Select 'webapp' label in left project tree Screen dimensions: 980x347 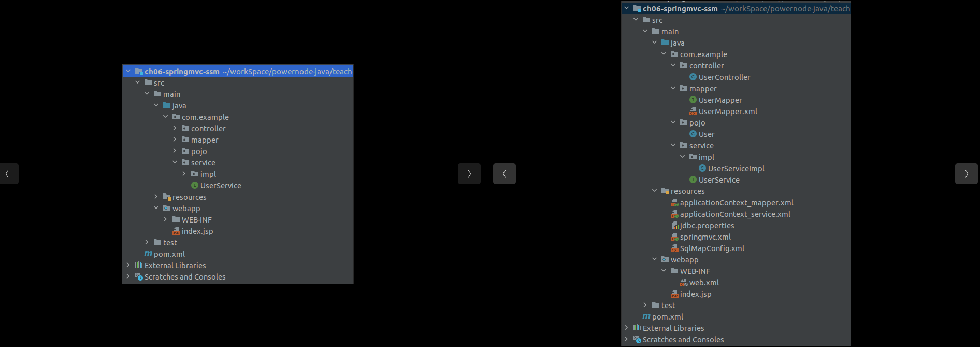[186, 209]
